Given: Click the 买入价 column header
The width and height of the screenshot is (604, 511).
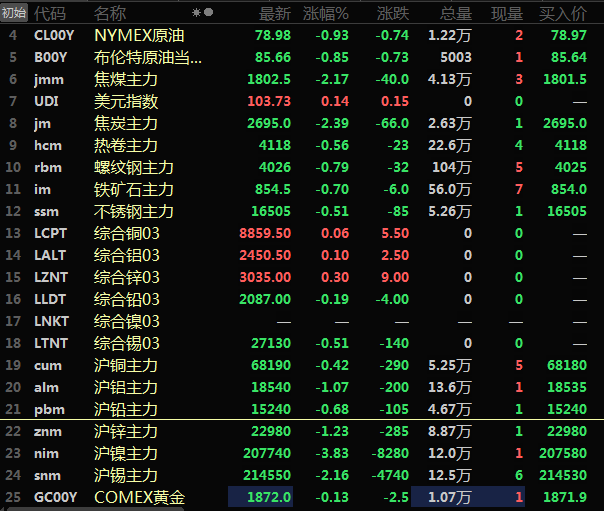Looking at the screenshot, I should [563, 13].
